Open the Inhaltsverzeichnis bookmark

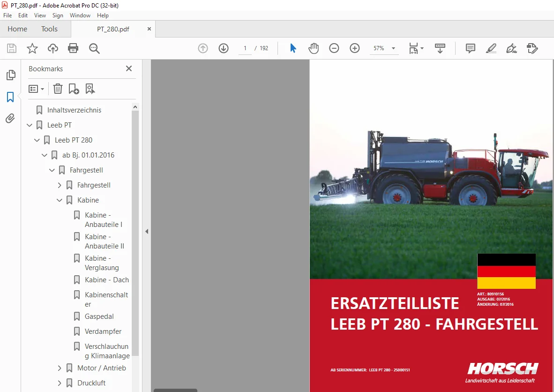tap(74, 110)
